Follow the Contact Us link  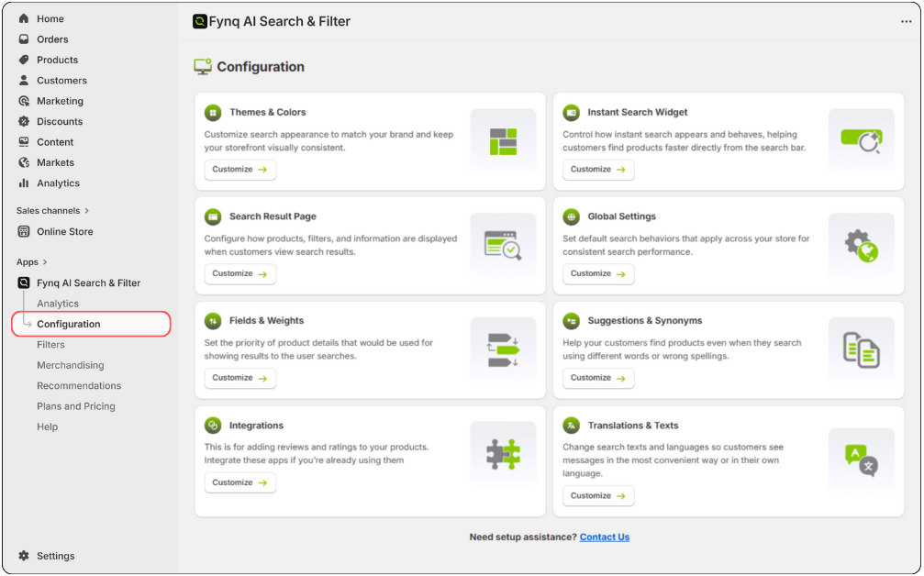click(x=605, y=537)
